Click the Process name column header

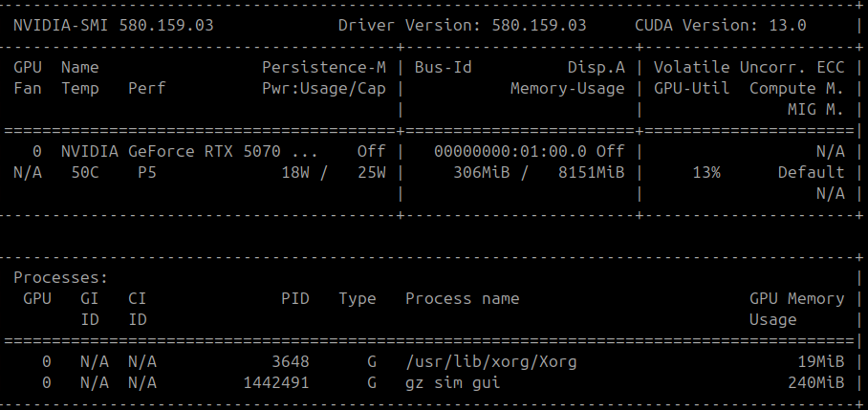click(x=463, y=299)
